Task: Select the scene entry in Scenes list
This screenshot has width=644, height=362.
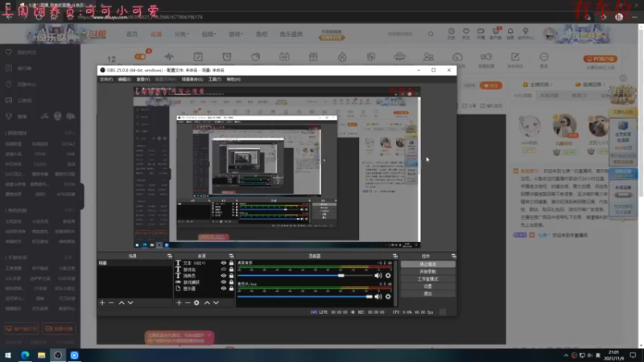Action: pos(134,263)
